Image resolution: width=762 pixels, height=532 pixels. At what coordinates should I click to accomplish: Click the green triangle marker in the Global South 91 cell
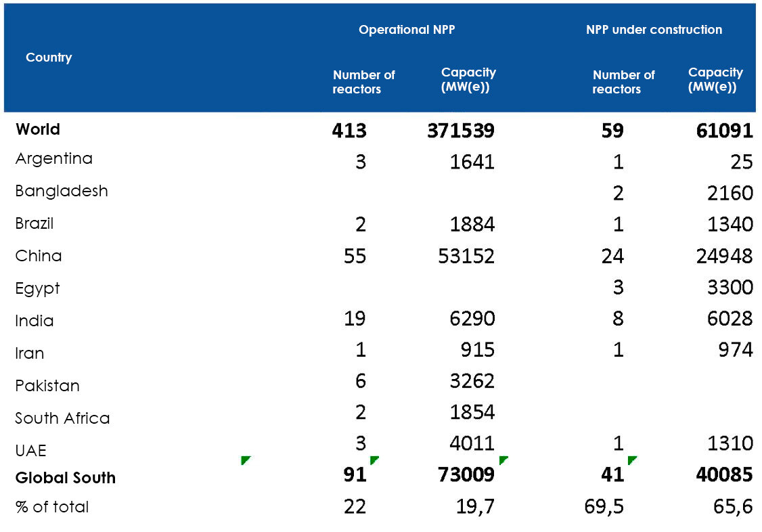pyautogui.click(x=246, y=461)
